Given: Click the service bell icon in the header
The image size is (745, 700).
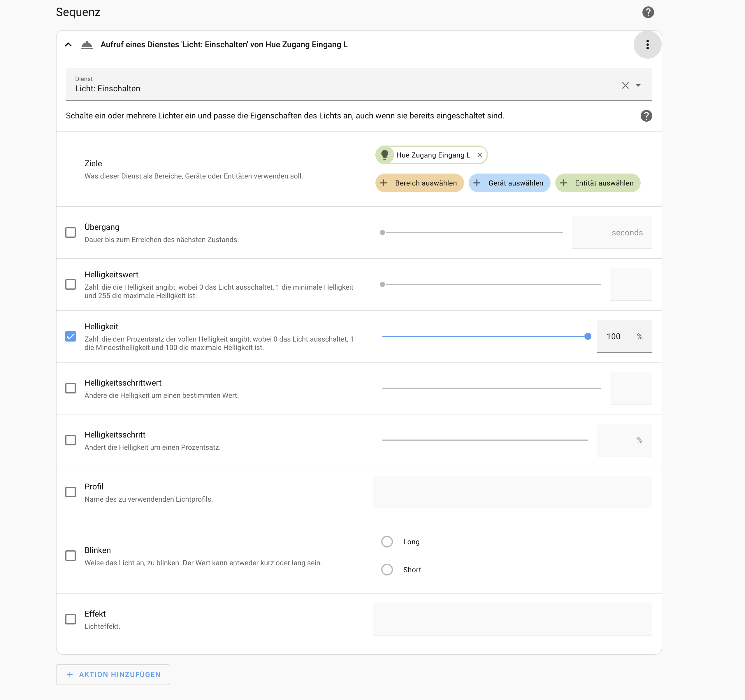Looking at the screenshot, I should tap(87, 45).
